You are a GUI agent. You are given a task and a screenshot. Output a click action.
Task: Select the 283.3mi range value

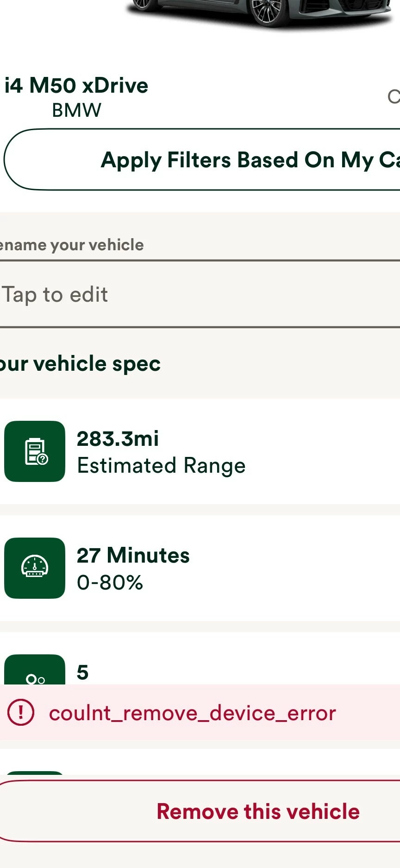coord(118,439)
